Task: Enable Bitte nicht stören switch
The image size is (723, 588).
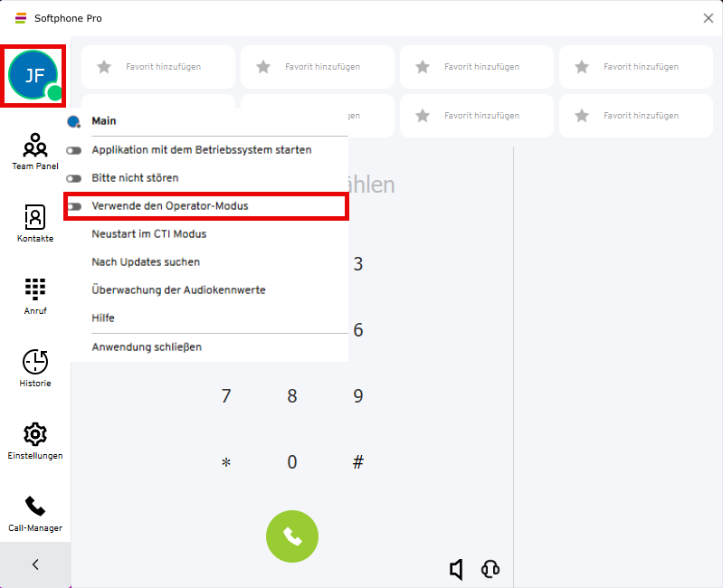Action: click(x=74, y=178)
